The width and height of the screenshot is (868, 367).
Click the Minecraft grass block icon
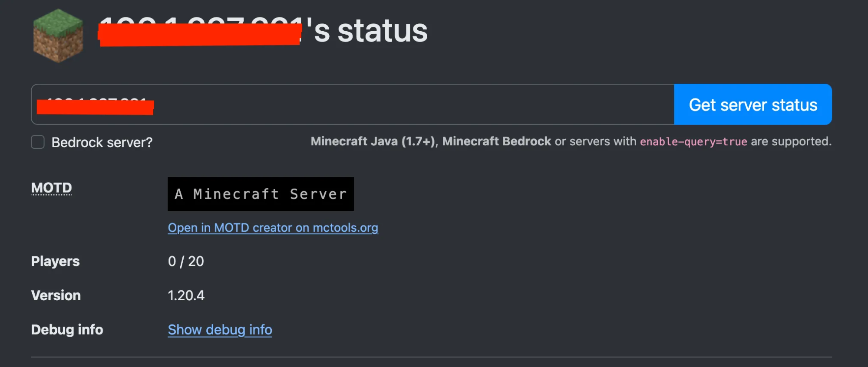58,36
